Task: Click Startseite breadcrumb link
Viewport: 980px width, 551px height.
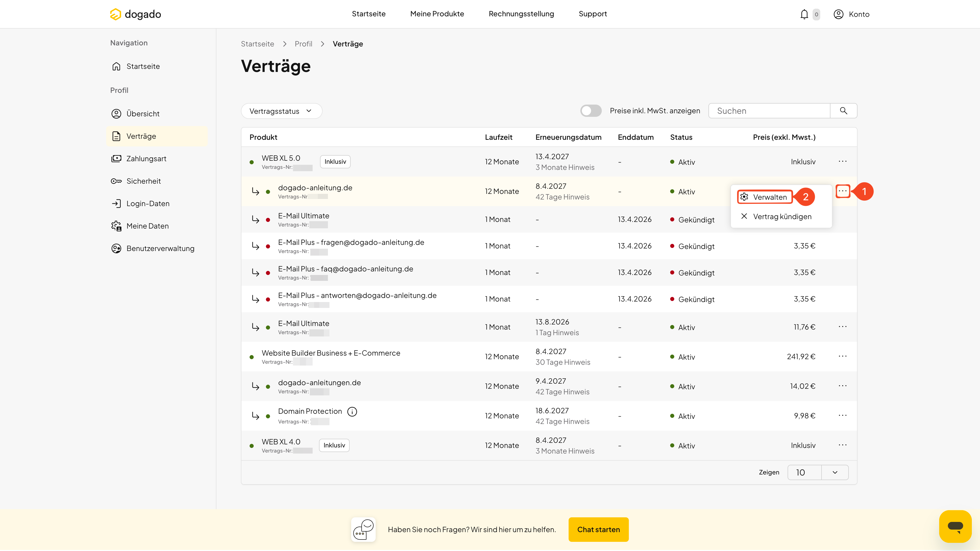Action: pyautogui.click(x=258, y=44)
